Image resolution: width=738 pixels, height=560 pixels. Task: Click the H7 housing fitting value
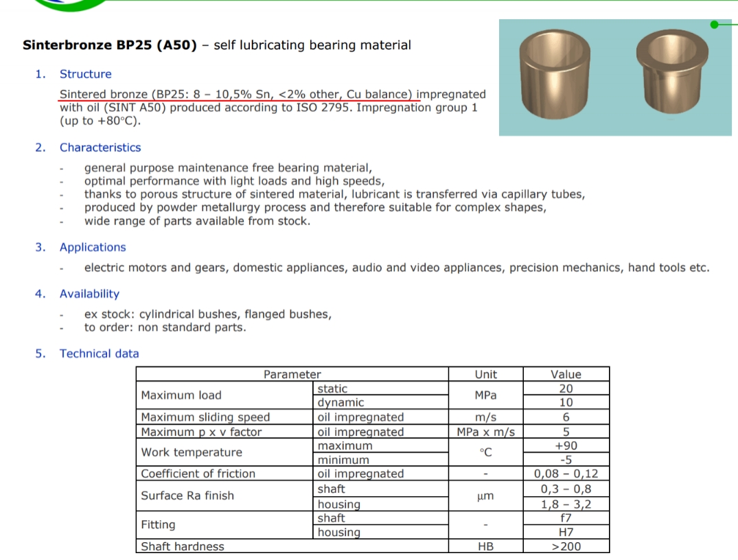(566, 532)
